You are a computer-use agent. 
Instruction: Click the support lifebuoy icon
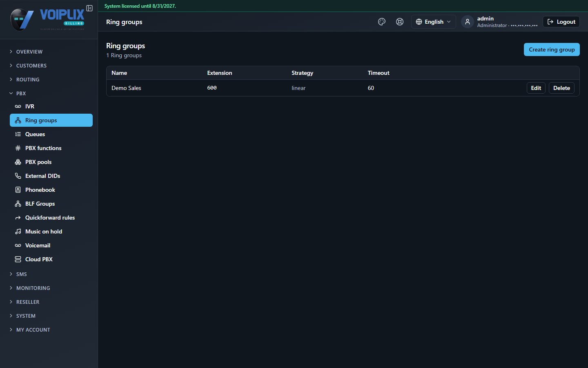point(400,22)
